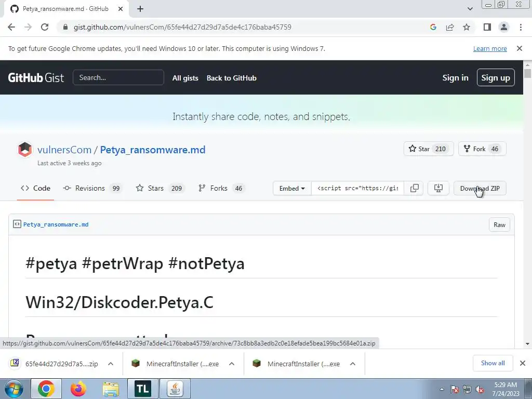Expand the tab search chevron
Image resolution: width=532 pixels, height=399 pixels.
[470, 9]
